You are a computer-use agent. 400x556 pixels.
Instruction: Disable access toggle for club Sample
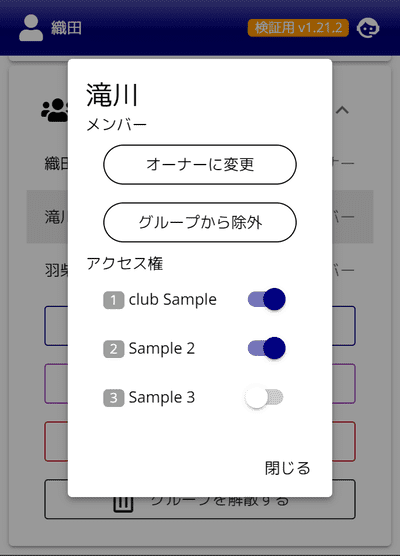click(x=267, y=299)
